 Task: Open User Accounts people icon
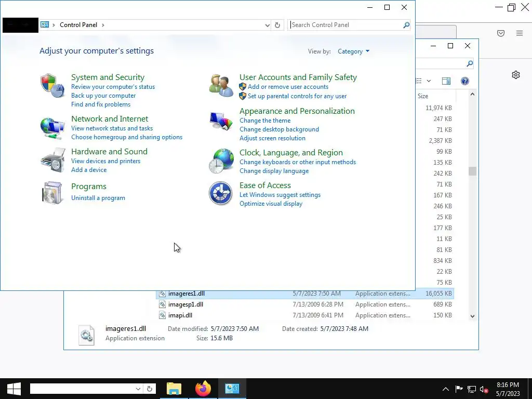pyautogui.click(x=221, y=86)
